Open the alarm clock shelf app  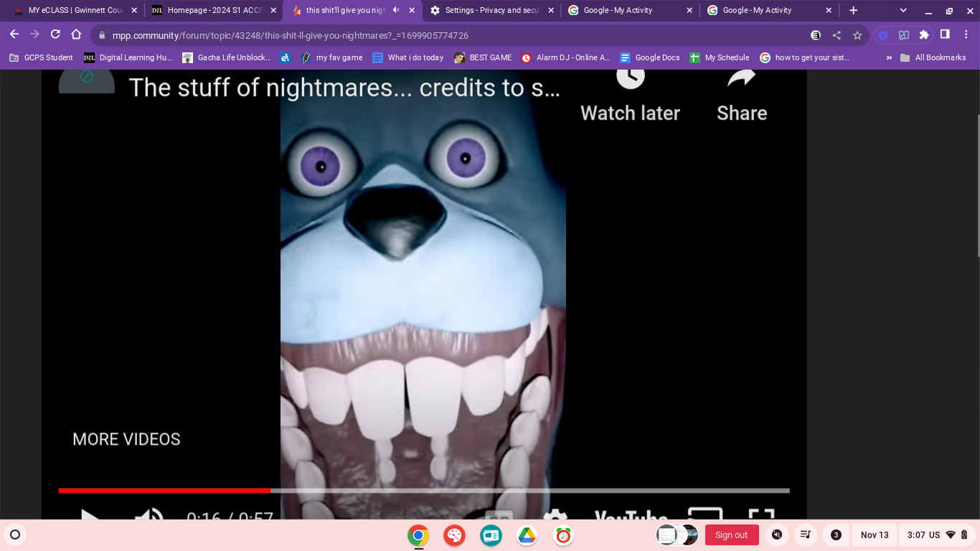click(563, 535)
